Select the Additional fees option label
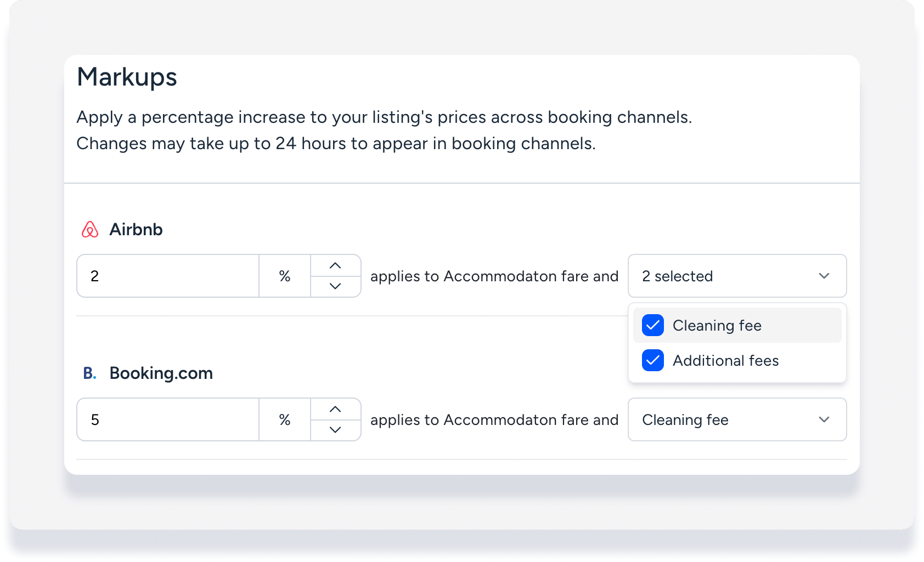The width and height of the screenshot is (924, 562). (x=725, y=361)
